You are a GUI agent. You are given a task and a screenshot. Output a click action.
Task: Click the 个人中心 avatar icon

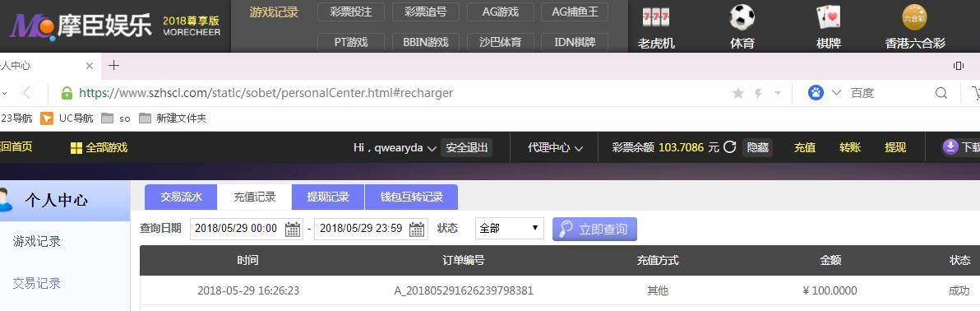7,200
